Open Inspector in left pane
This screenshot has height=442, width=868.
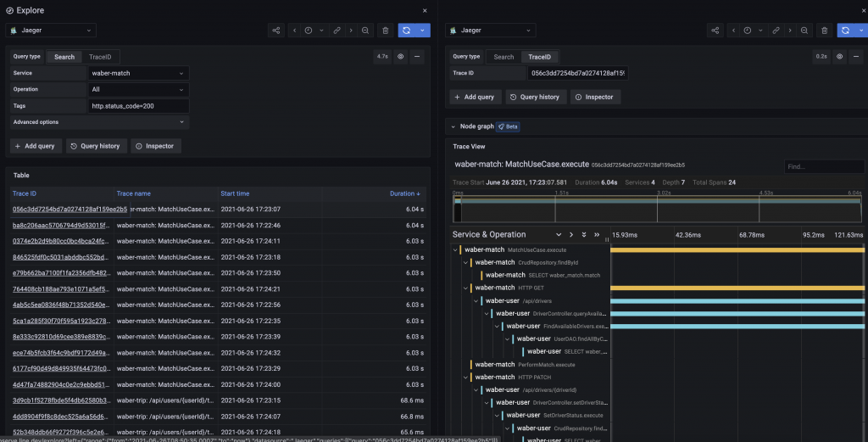(156, 146)
